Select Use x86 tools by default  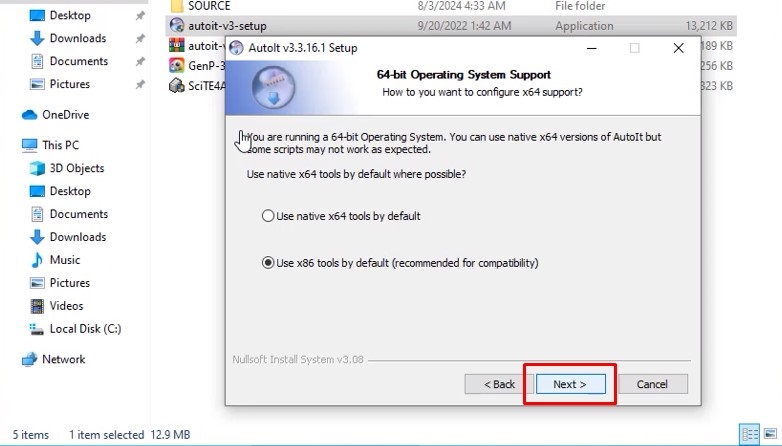point(400,263)
